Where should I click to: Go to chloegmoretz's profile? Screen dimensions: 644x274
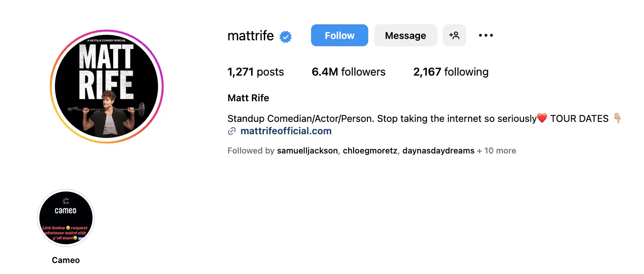[x=370, y=151]
